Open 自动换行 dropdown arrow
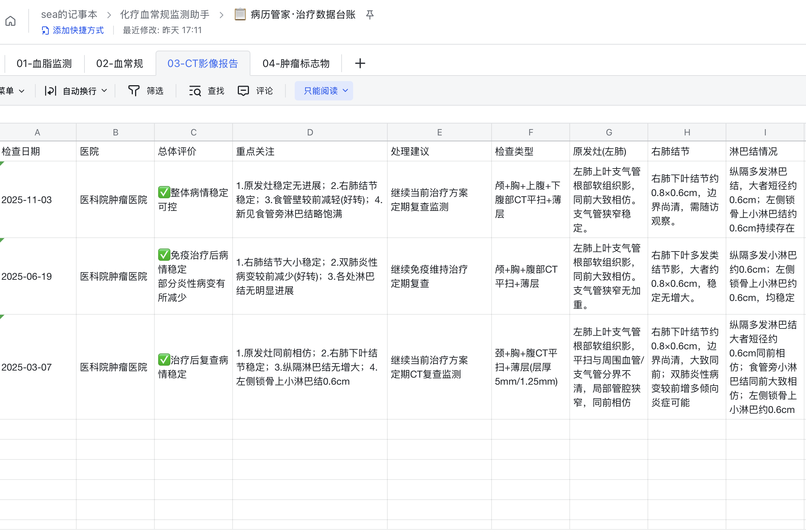This screenshot has width=806, height=532. (104, 90)
